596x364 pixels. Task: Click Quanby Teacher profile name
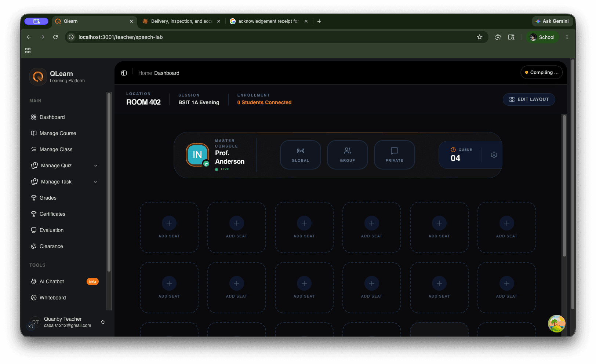coord(63,319)
